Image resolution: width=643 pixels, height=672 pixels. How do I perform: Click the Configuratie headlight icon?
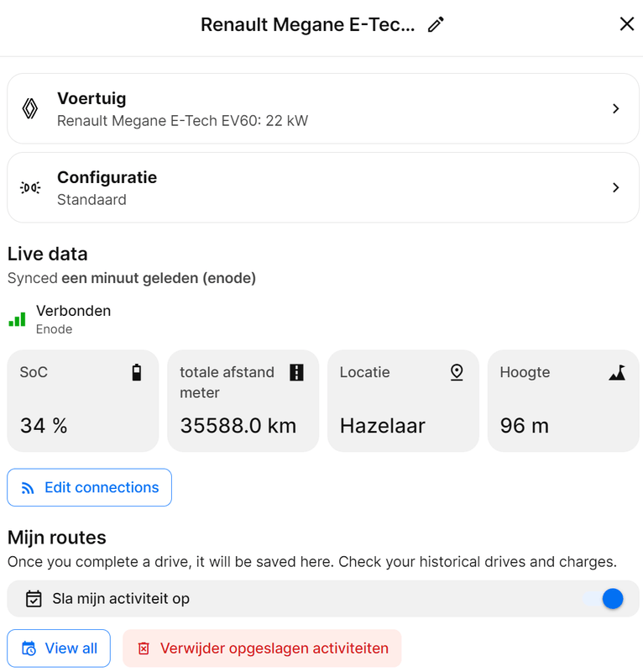pos(30,187)
